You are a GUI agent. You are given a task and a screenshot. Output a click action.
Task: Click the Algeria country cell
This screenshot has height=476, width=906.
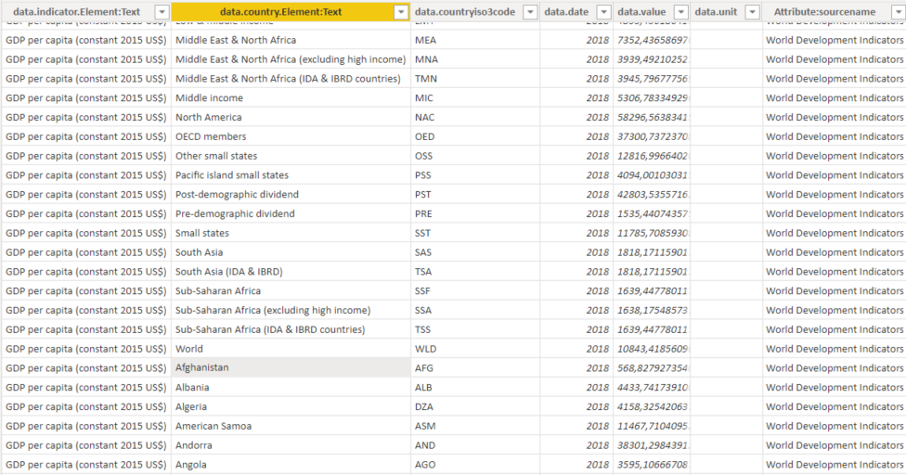point(291,407)
